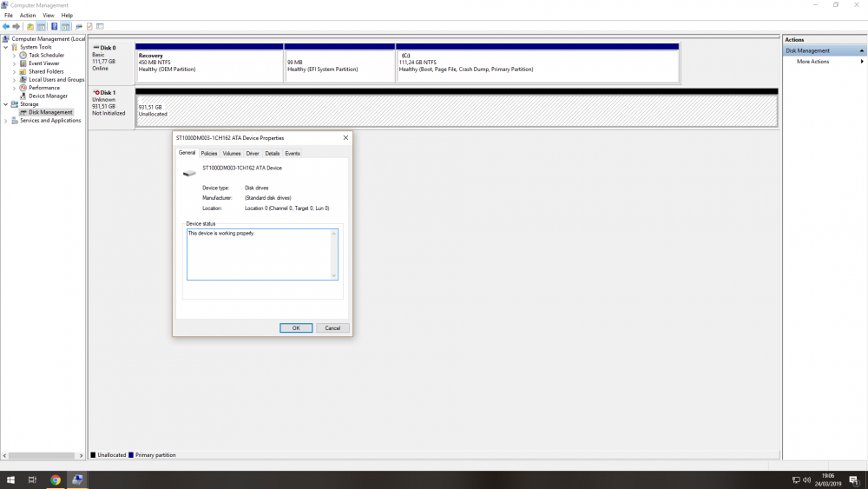The height and width of the screenshot is (489, 868).
Task: Select Event Viewer in the left tree
Action: pos(43,63)
